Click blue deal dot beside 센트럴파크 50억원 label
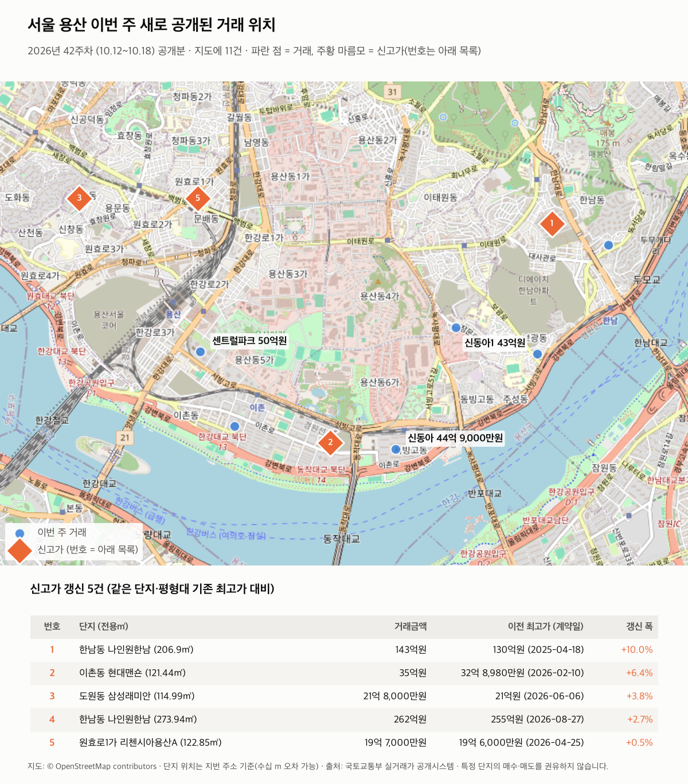The image size is (688, 784). tap(200, 352)
